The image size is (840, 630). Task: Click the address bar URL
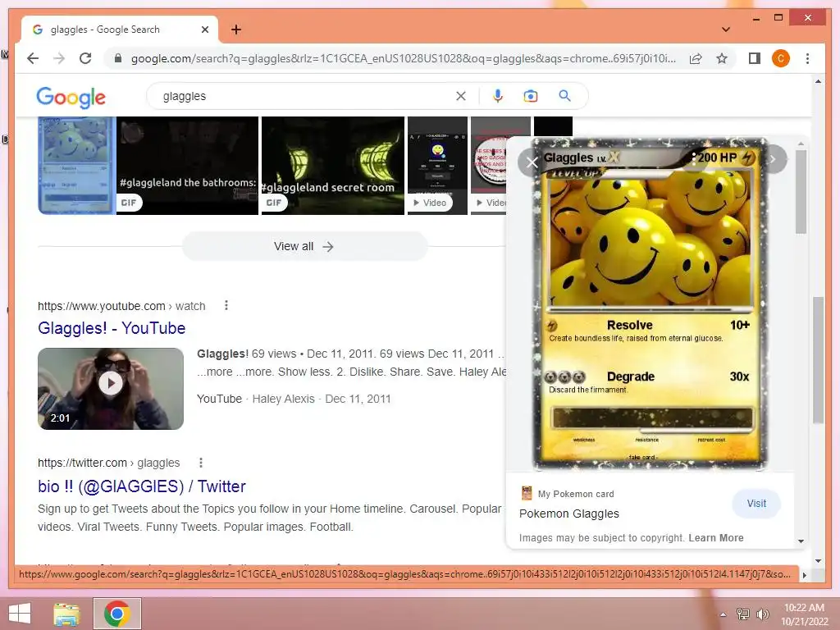403,58
